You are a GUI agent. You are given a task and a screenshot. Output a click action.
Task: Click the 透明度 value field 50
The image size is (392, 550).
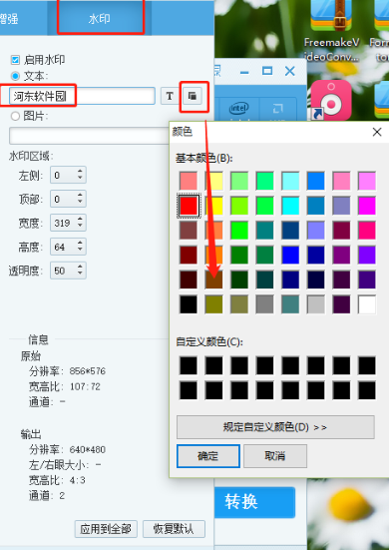63,271
